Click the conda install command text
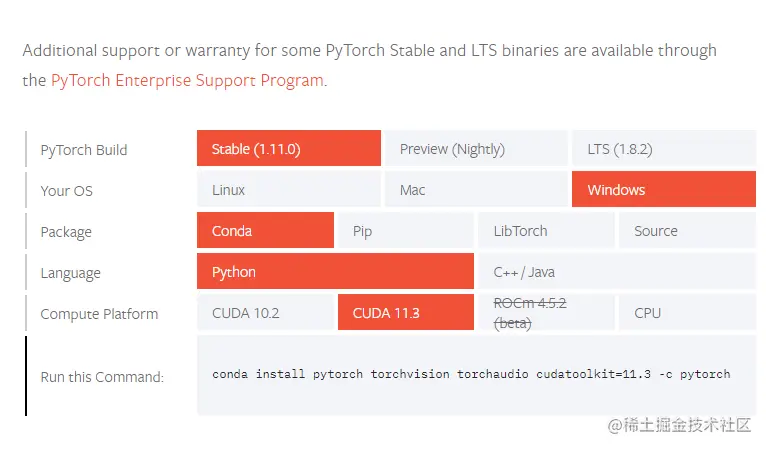Screen dimensions: 766x449 tap(471, 374)
